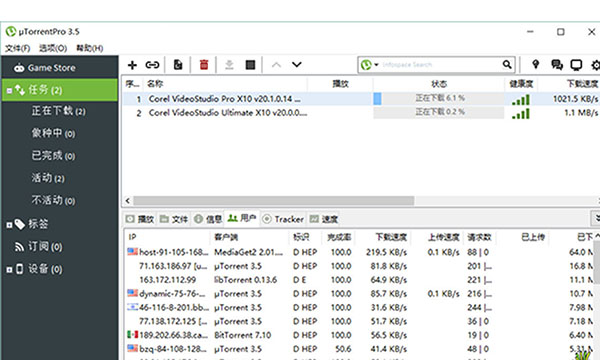Move torrent up the queue
600x360 pixels.
pos(276,65)
